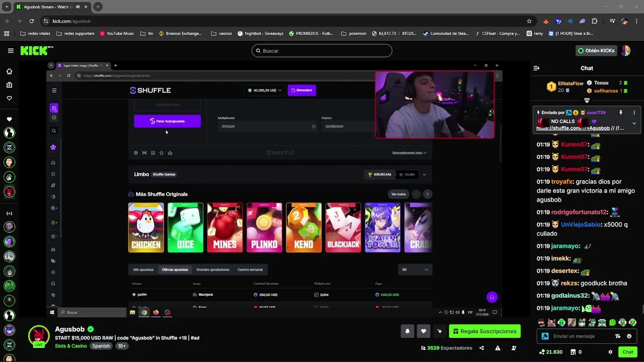Select the Últimas apuestas tab
Screen dimensions: 644x362
[175, 270]
